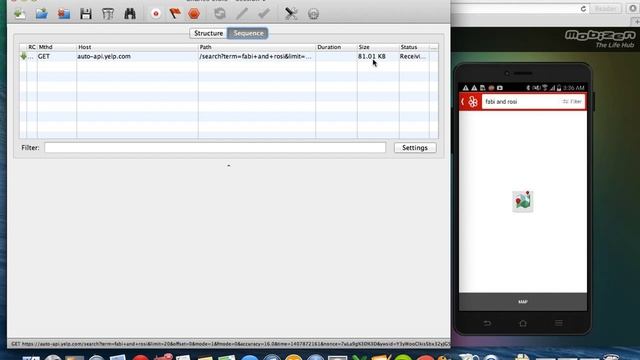Close the session with red X folder icon
640x360 pixels.
64,14
